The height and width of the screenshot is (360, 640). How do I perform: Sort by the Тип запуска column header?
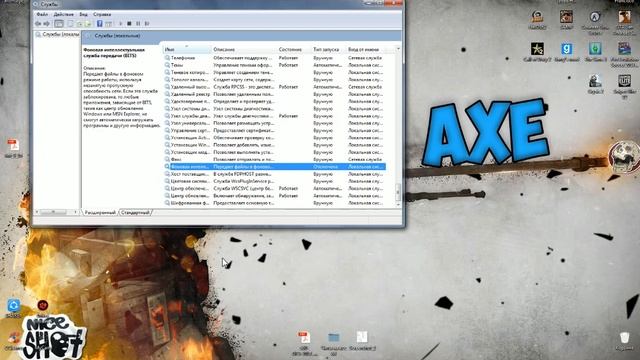coord(329,49)
